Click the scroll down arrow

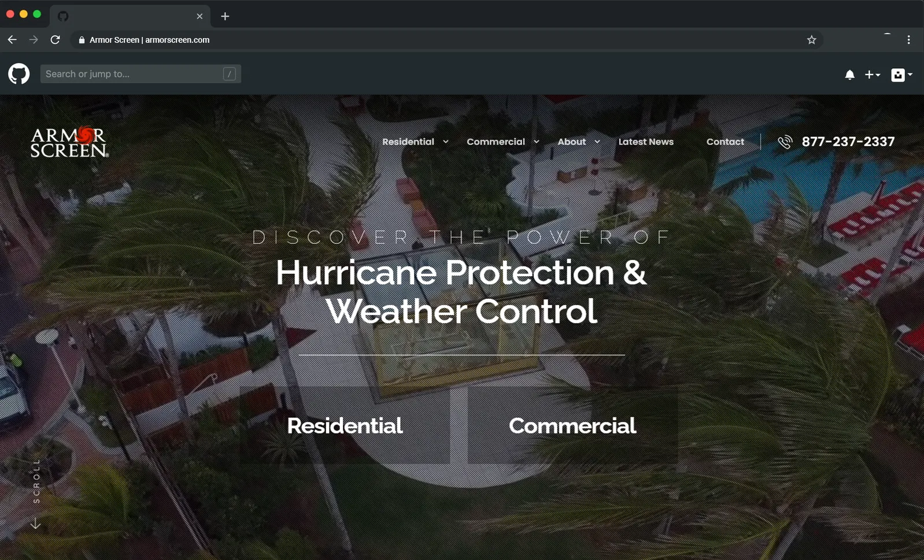point(35,524)
